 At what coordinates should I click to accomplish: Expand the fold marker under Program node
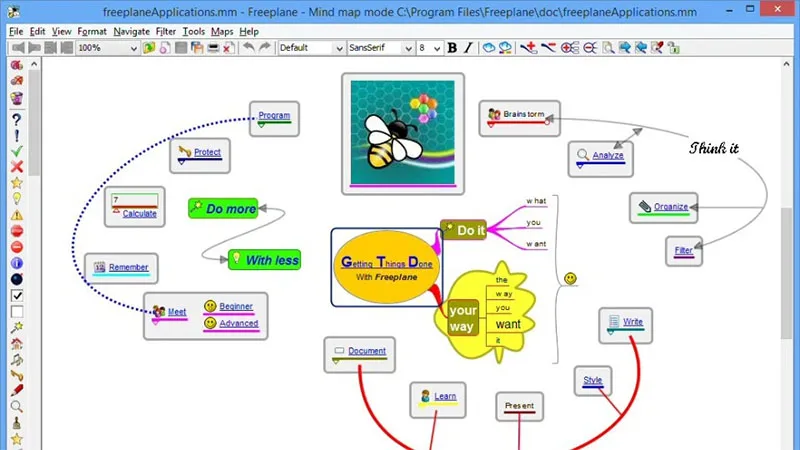point(261,124)
